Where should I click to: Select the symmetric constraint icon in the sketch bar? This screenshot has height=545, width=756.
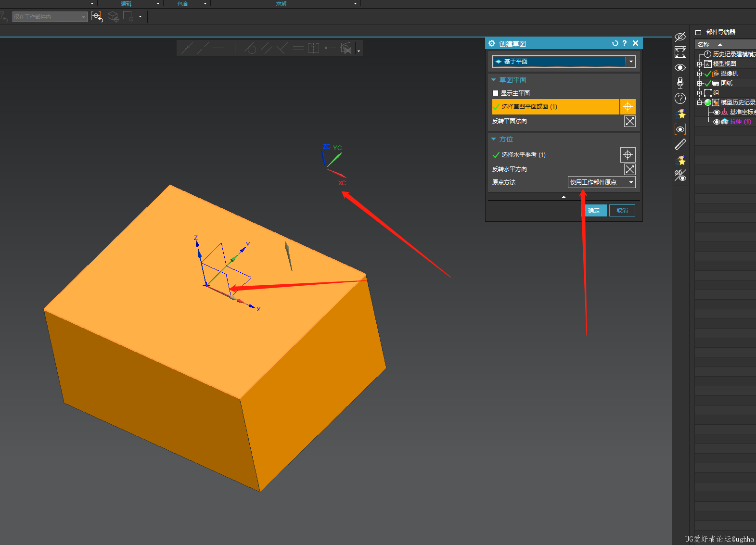click(314, 48)
